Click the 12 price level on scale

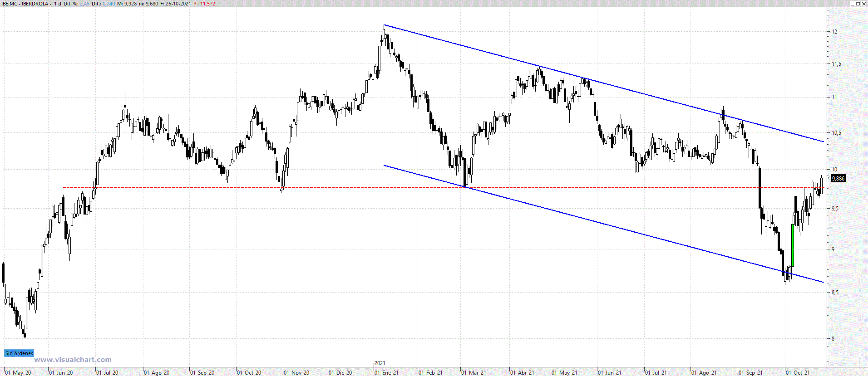coord(834,32)
